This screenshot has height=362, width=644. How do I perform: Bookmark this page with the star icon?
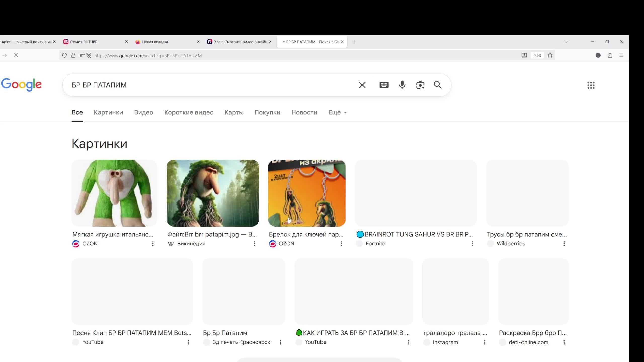(550, 55)
